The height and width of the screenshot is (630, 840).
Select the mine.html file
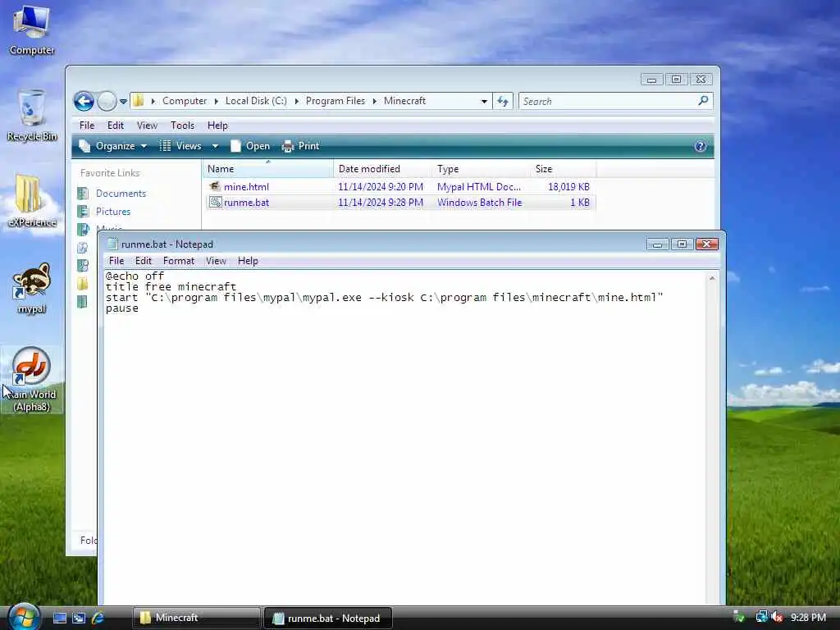[399, 187]
